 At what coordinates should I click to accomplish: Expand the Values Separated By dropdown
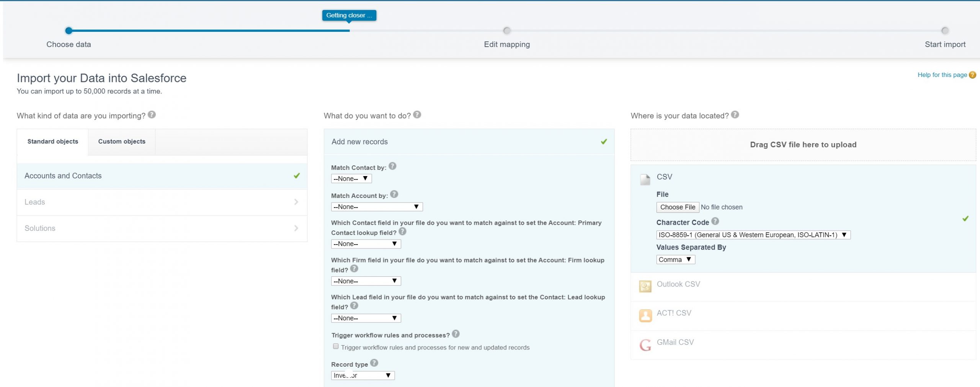point(675,260)
